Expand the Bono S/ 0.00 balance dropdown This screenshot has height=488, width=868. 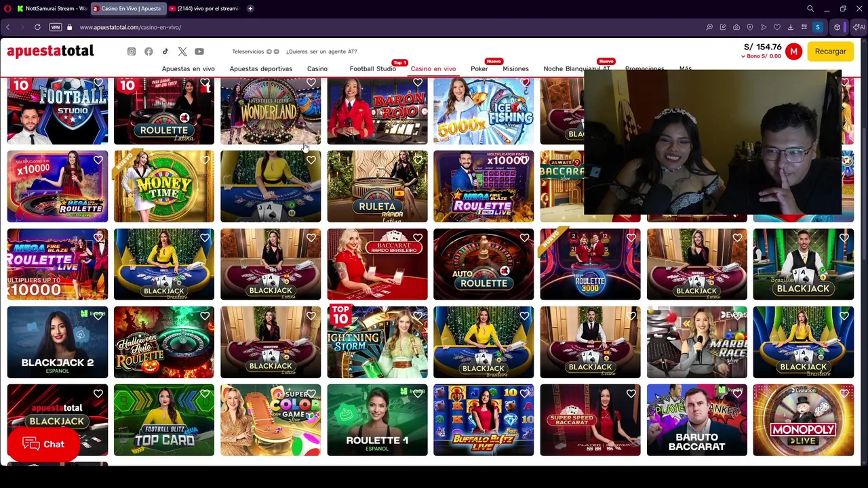tap(762, 56)
